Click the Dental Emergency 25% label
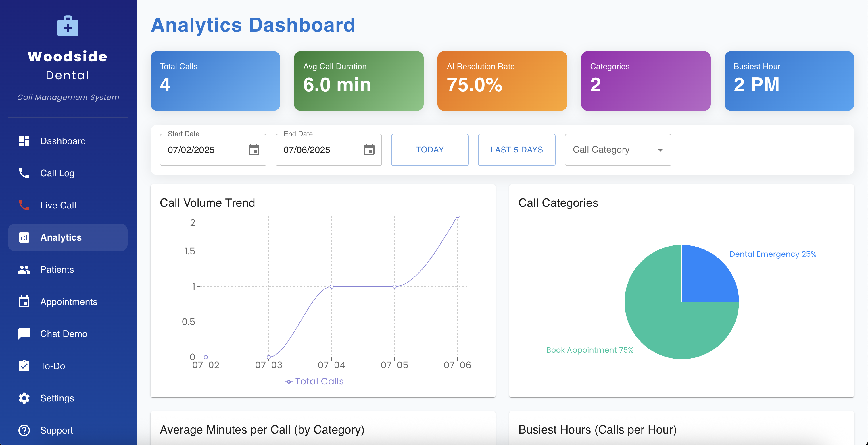 773,254
